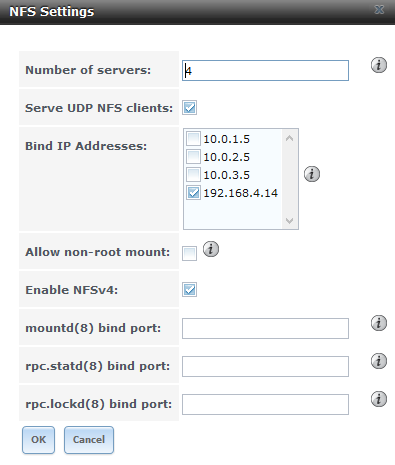Tick the 10.0.3.5 address checkbox
The width and height of the screenshot is (395, 465).
tap(193, 175)
